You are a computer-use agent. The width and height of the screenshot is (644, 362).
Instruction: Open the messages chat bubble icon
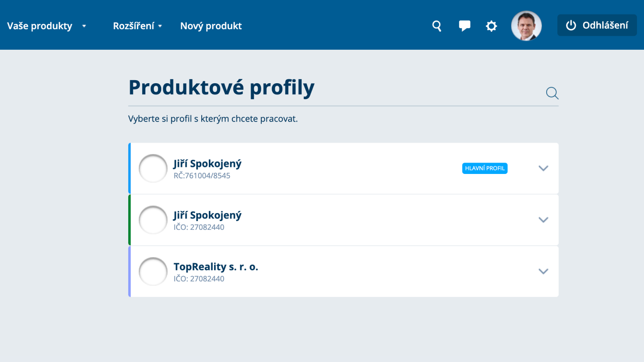click(x=464, y=26)
